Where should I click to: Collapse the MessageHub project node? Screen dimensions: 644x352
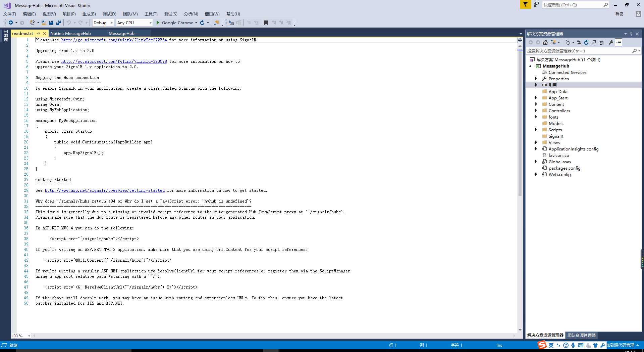point(531,66)
